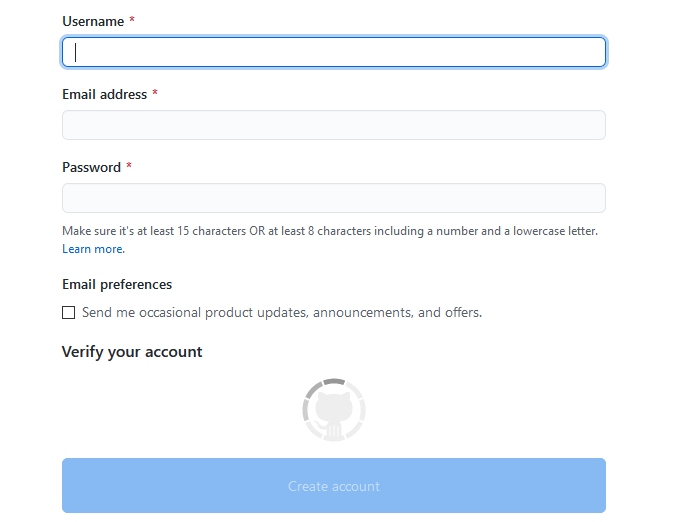
Task: Click the 'Send me occasional product updates' label
Action: [x=282, y=312]
